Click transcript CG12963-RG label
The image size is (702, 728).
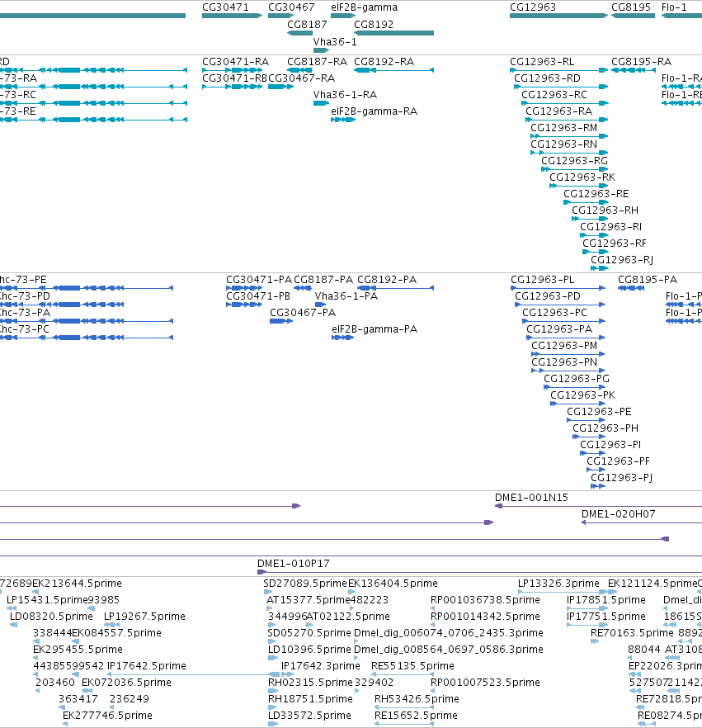tap(574, 161)
